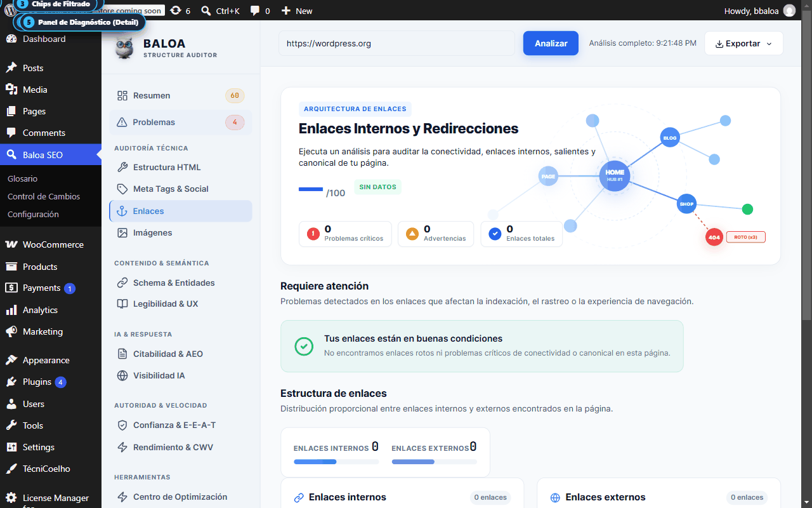The width and height of the screenshot is (812, 508).
Task: Click the Plugins plug icon
Action: [x=11, y=382]
